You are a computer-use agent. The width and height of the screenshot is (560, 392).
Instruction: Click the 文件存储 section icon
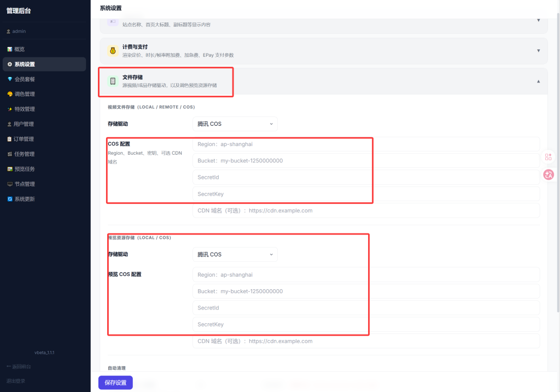click(113, 81)
